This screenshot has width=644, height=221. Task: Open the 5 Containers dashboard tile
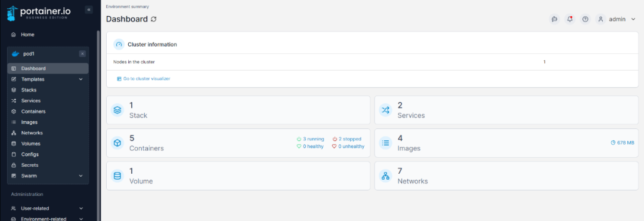click(238, 143)
